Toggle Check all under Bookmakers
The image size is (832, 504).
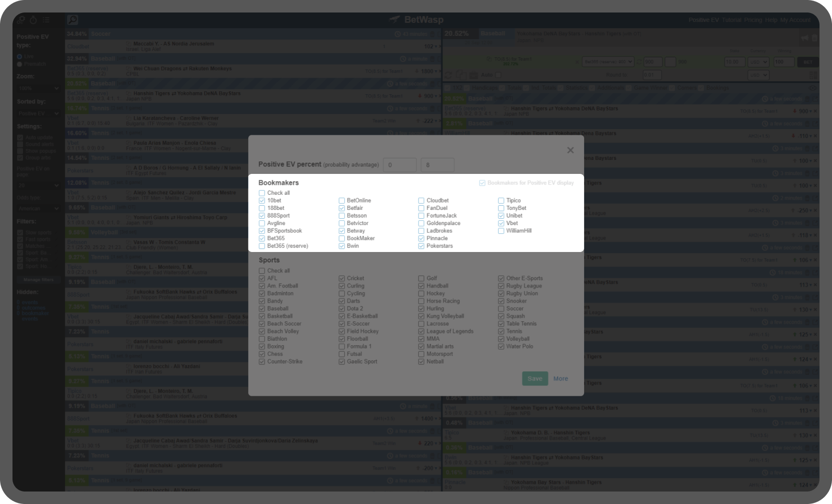[262, 193]
